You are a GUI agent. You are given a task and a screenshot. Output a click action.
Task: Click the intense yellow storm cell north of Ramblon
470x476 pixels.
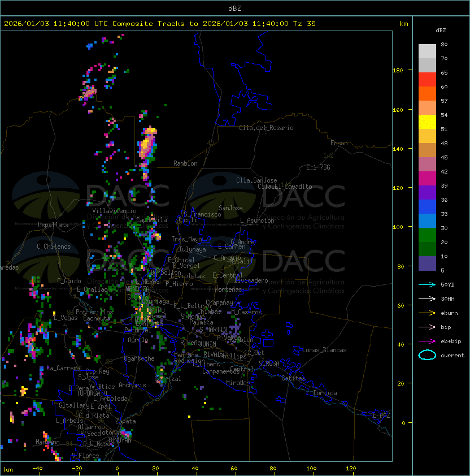[x=147, y=143]
